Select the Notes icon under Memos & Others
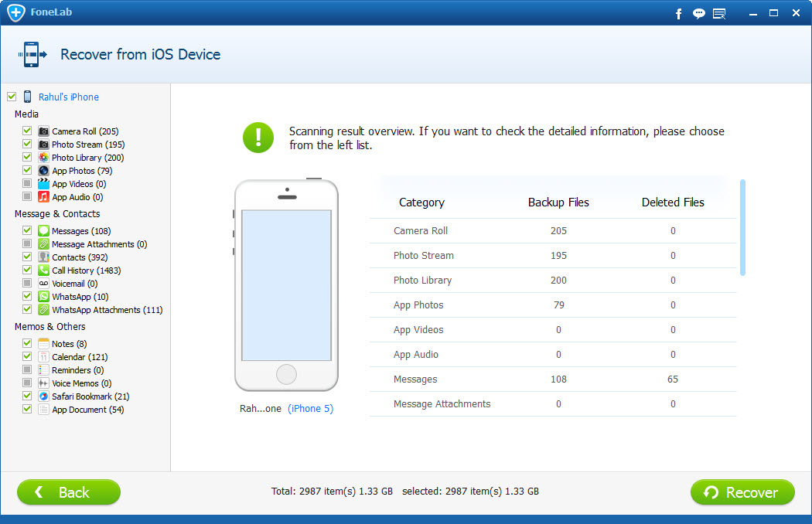This screenshot has width=812, height=524. (43, 343)
